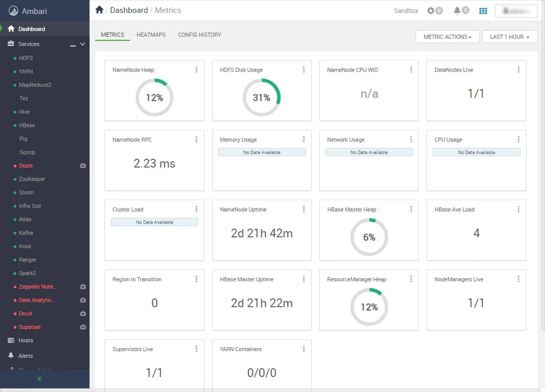Click Data Analytics maintenance icon
Viewport: 545px width, 392px height.
[83, 300]
